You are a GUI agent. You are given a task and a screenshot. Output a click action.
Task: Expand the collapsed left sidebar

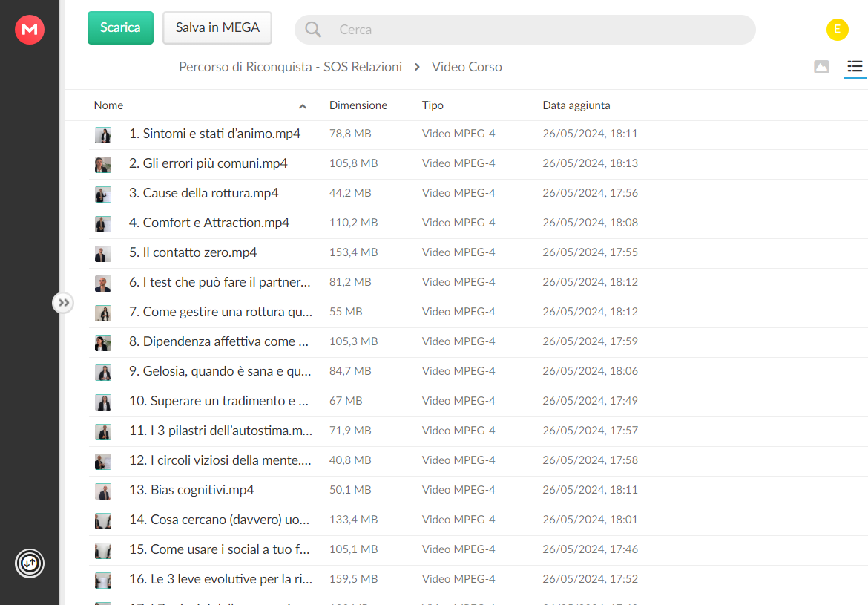(x=63, y=303)
